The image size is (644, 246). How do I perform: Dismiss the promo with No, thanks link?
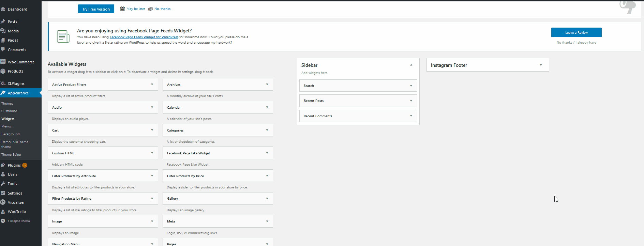pyautogui.click(x=162, y=9)
